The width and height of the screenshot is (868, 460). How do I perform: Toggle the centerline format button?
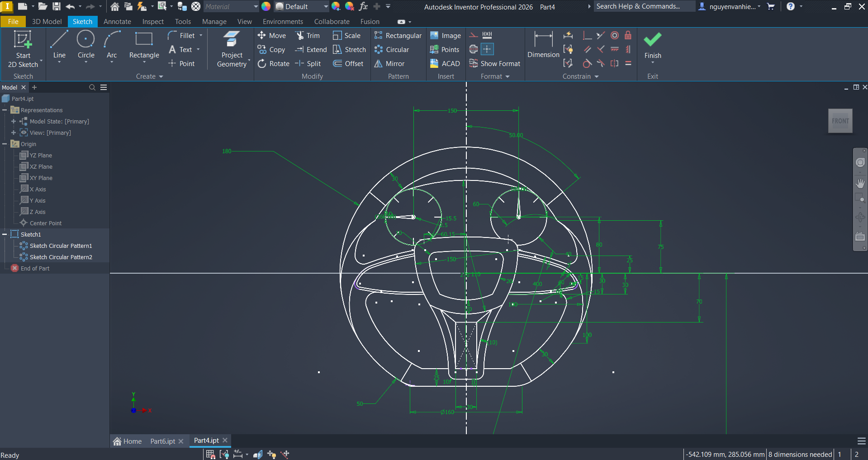[x=474, y=49]
